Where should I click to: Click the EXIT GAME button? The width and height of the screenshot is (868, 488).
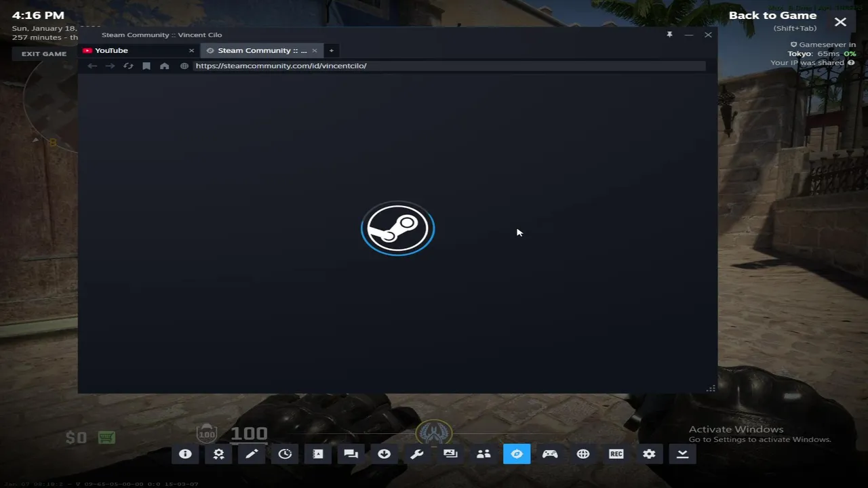[x=44, y=54]
